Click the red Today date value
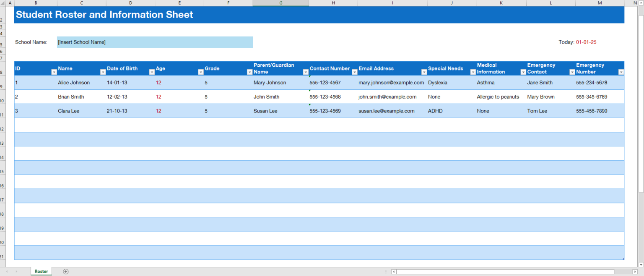The width and height of the screenshot is (644, 276). click(x=587, y=42)
